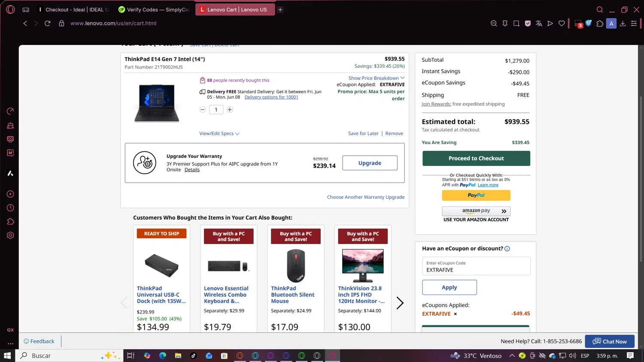Click Upgrade warranty button
The height and width of the screenshot is (362, 644).
(370, 163)
